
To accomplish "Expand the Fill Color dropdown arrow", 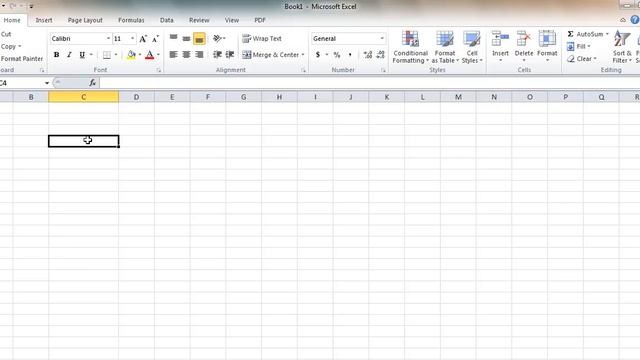I will point(140,55).
